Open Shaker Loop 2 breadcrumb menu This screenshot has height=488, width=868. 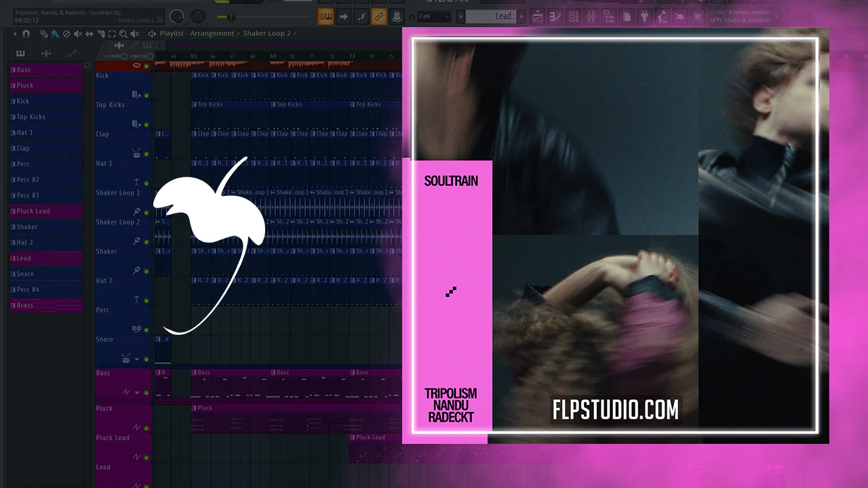[x=267, y=33]
